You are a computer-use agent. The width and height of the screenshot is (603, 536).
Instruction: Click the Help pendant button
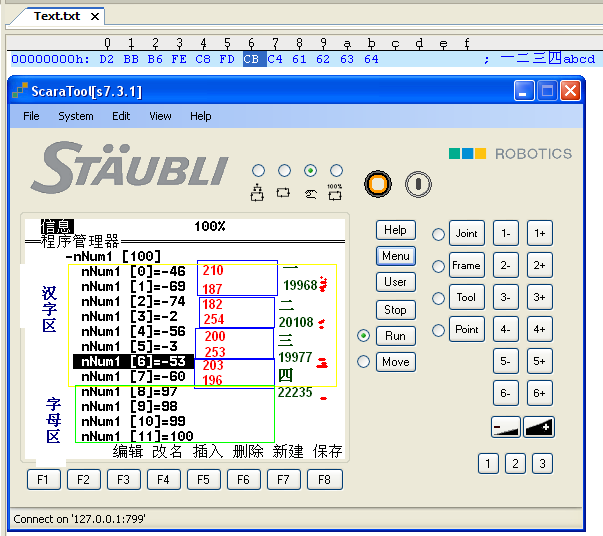pyautogui.click(x=395, y=230)
